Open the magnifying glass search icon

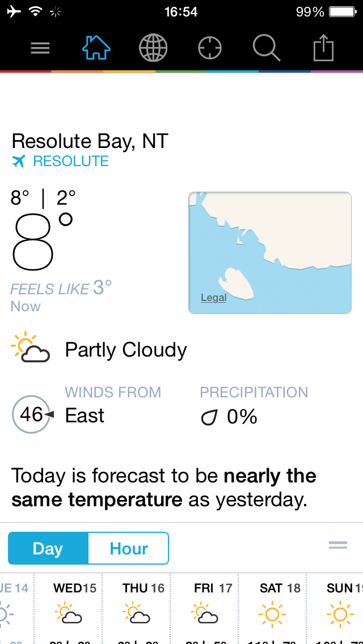tap(267, 48)
